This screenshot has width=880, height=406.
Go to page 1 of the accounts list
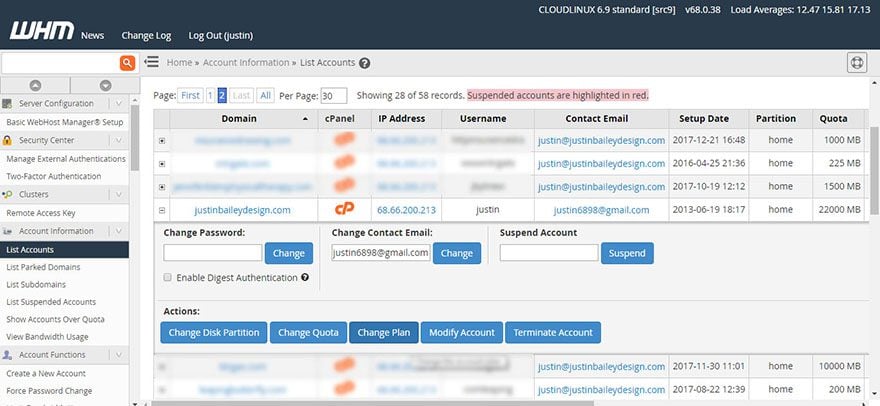(x=210, y=95)
